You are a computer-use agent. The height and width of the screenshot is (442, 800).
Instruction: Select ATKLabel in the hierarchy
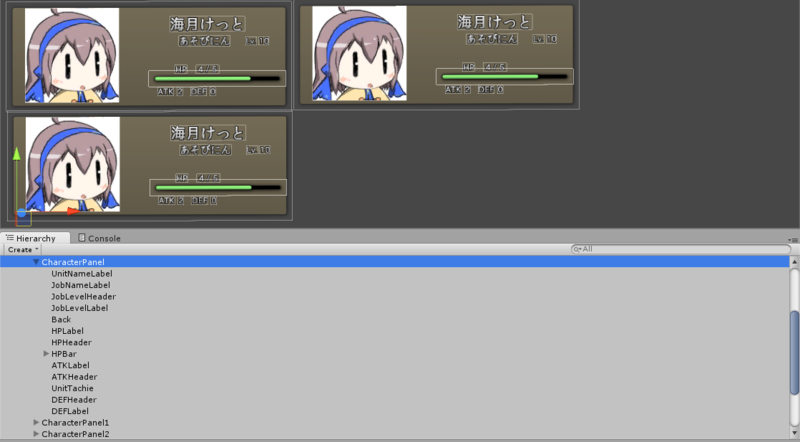click(70, 365)
